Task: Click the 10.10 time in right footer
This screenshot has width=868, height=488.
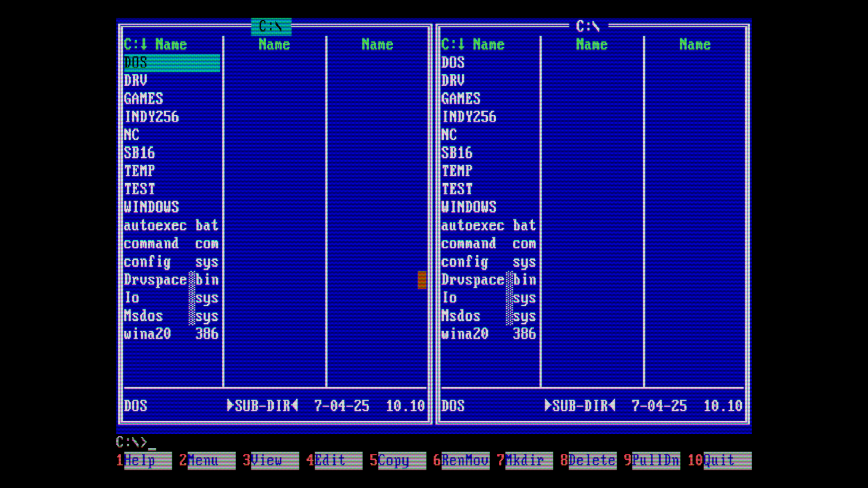Action: tap(723, 406)
